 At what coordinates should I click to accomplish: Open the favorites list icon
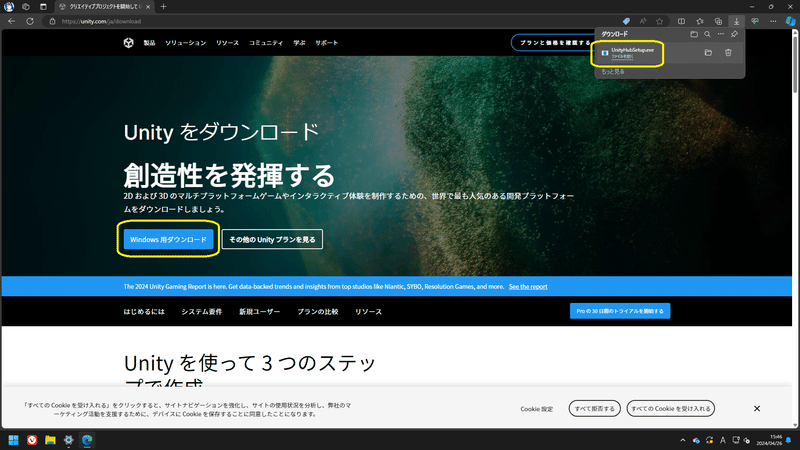click(699, 21)
